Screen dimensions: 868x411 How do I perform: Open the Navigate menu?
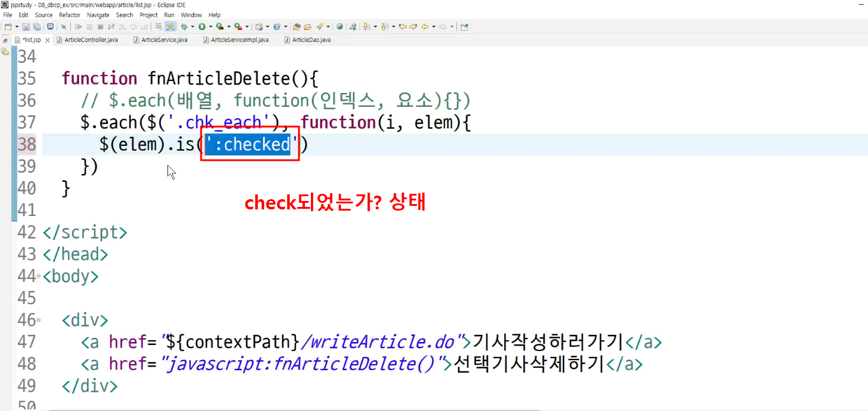98,15
